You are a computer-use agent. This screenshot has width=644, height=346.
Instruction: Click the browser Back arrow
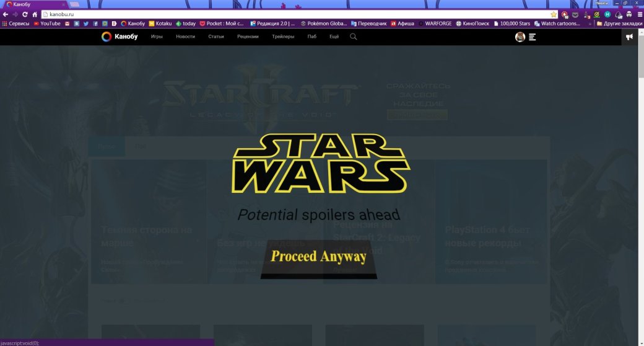[x=6, y=14]
